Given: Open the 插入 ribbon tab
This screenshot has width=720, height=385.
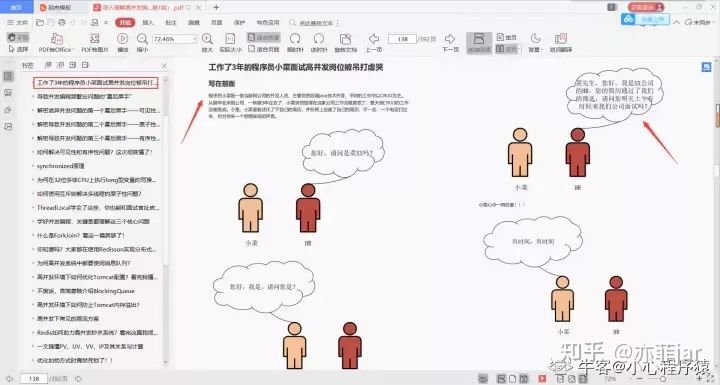Looking at the screenshot, I should (148, 22).
